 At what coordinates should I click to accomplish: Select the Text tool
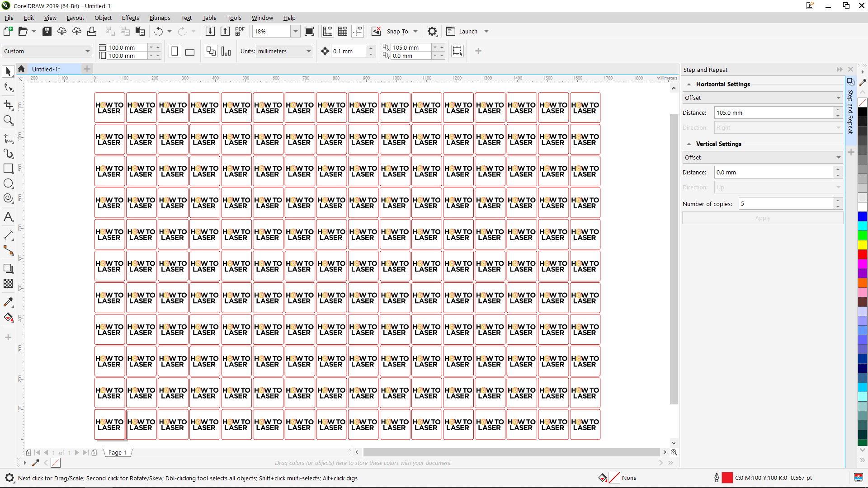[8, 217]
